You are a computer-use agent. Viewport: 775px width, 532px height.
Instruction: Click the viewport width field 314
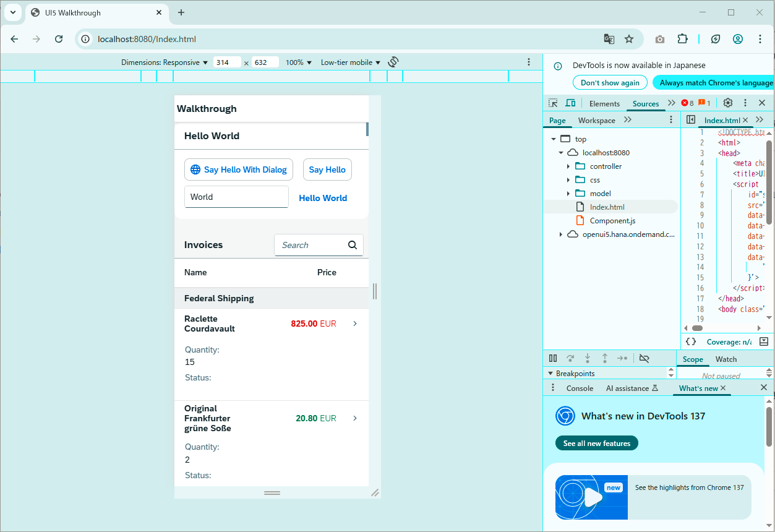227,62
